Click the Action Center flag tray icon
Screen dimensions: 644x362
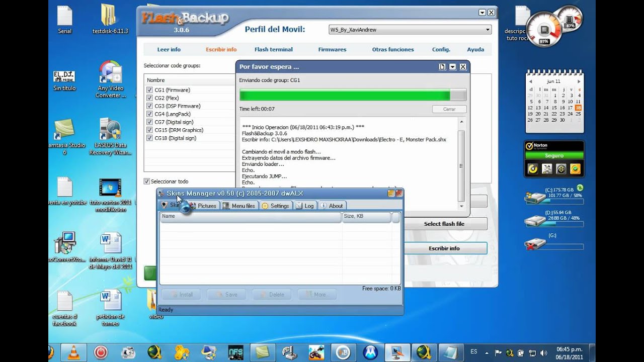pyautogui.click(x=498, y=352)
